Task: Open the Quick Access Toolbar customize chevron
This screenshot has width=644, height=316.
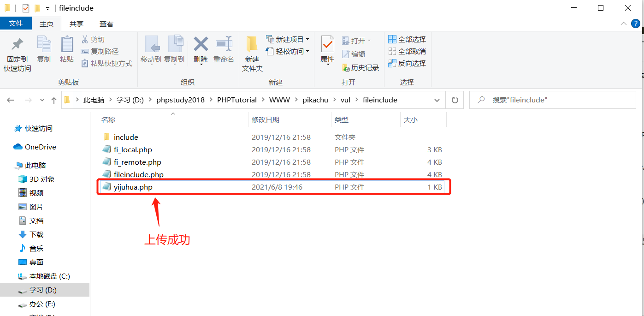Action: tap(48, 8)
